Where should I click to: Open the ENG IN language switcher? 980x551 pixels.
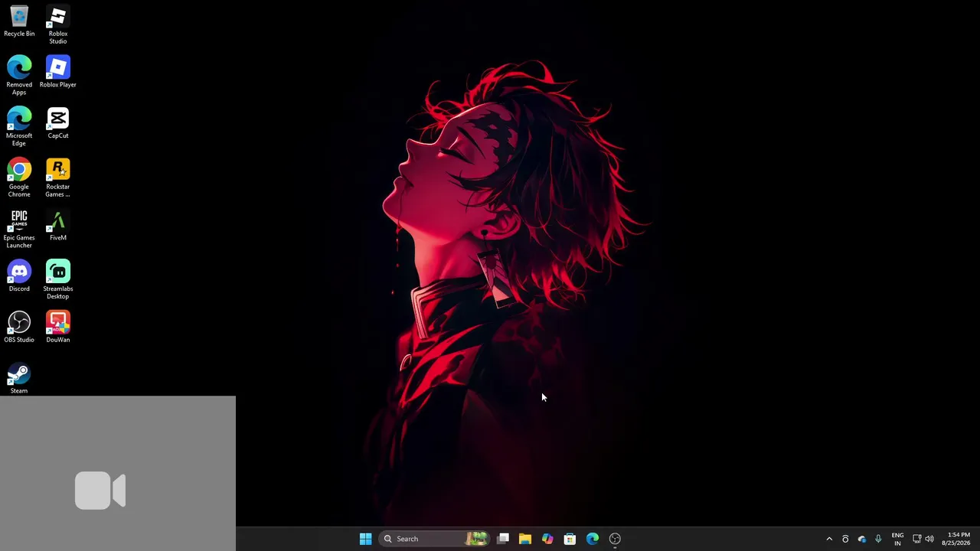point(897,539)
